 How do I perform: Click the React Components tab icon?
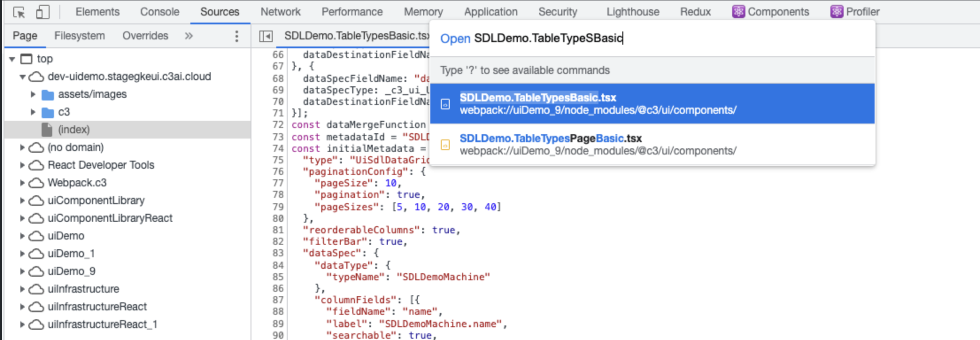(x=738, y=12)
